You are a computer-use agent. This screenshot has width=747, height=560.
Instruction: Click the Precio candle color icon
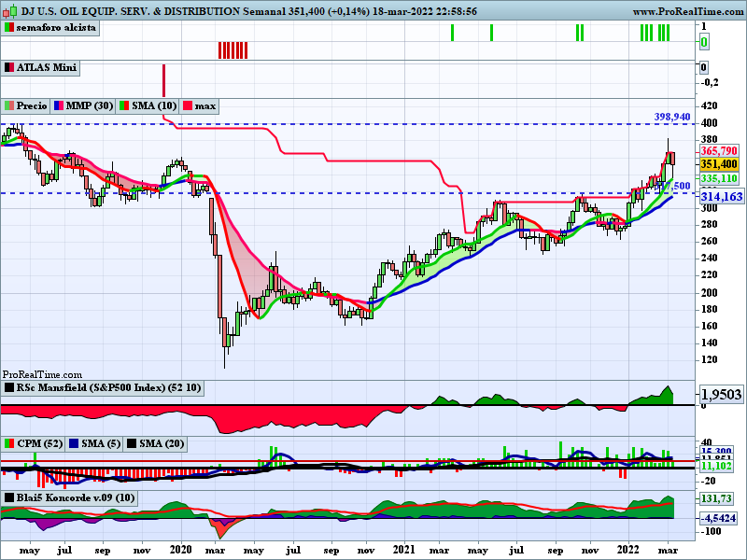pos(9,105)
